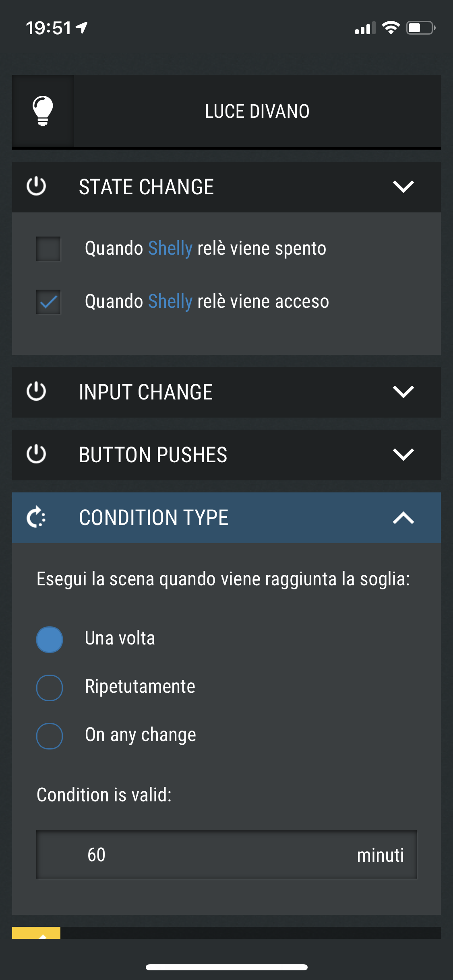Click the Input Change power icon
Image resolution: width=453 pixels, height=980 pixels.
click(x=36, y=392)
